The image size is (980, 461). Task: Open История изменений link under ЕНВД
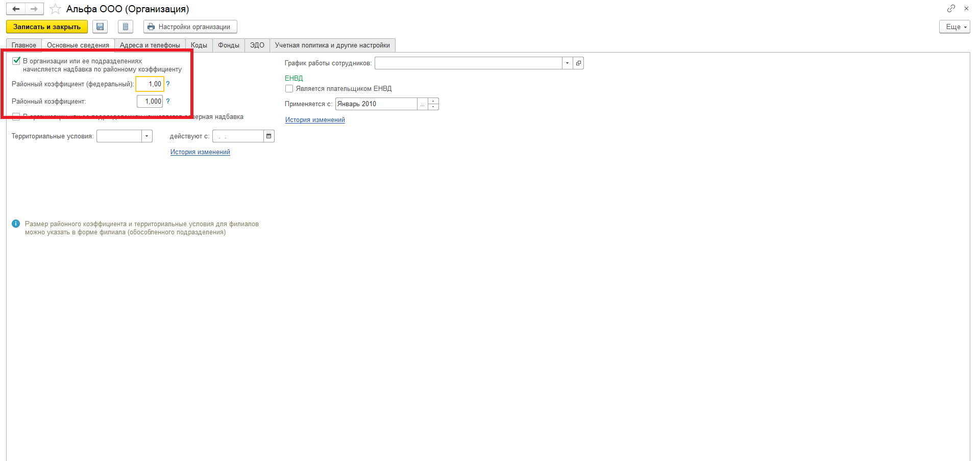pyautogui.click(x=315, y=119)
